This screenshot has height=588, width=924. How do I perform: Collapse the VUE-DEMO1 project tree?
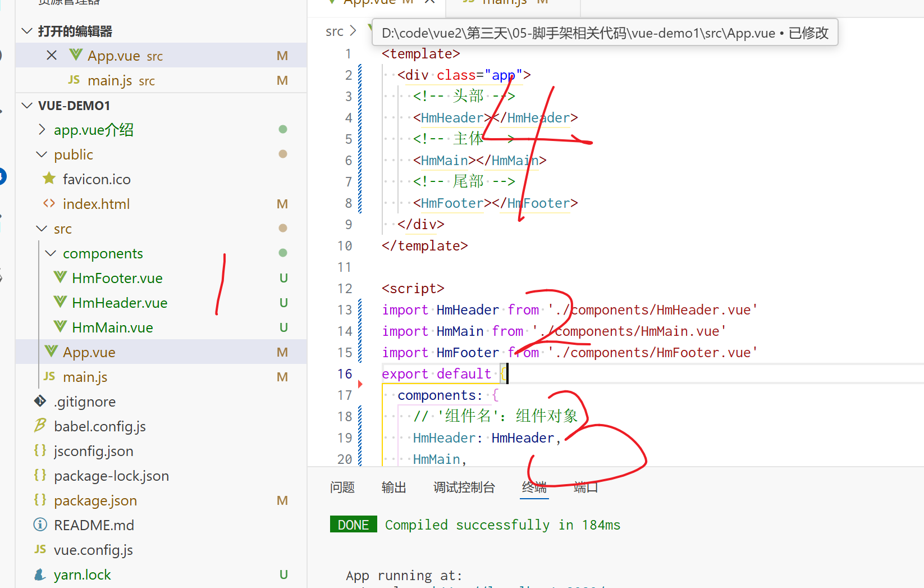(x=26, y=105)
